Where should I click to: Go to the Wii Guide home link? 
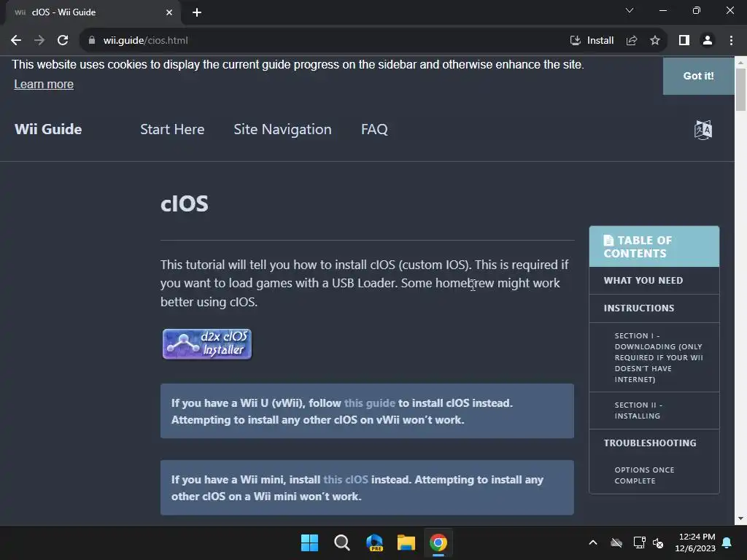pyautogui.click(x=48, y=129)
